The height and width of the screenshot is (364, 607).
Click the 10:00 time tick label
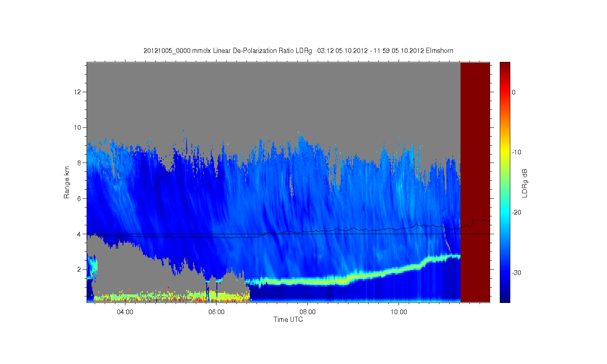[x=399, y=312]
